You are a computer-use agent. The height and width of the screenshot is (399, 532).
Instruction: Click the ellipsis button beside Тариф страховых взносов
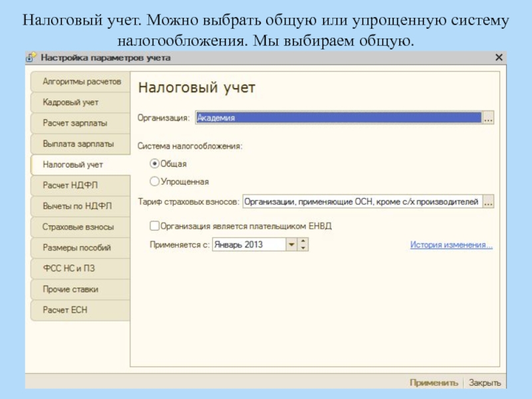488,202
